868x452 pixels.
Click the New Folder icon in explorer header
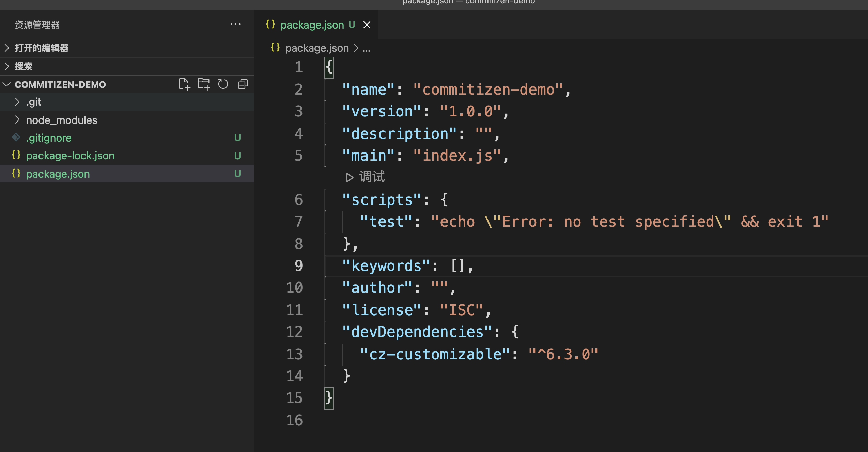(x=204, y=84)
